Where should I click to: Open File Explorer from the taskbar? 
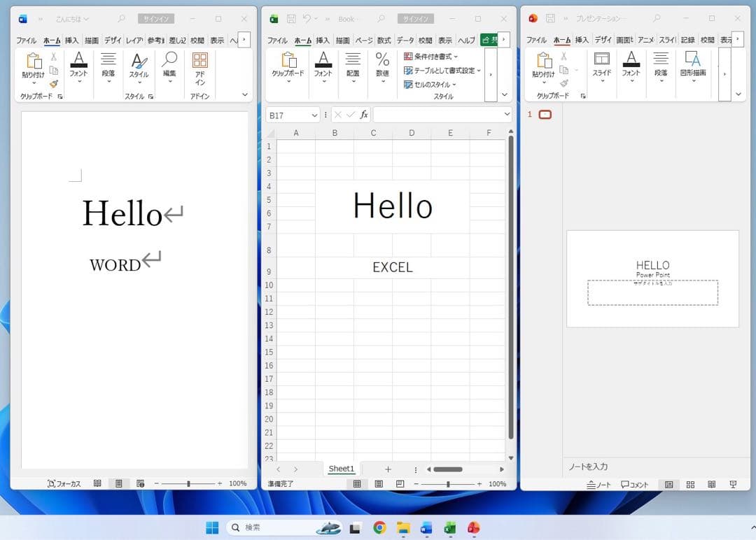point(403,528)
